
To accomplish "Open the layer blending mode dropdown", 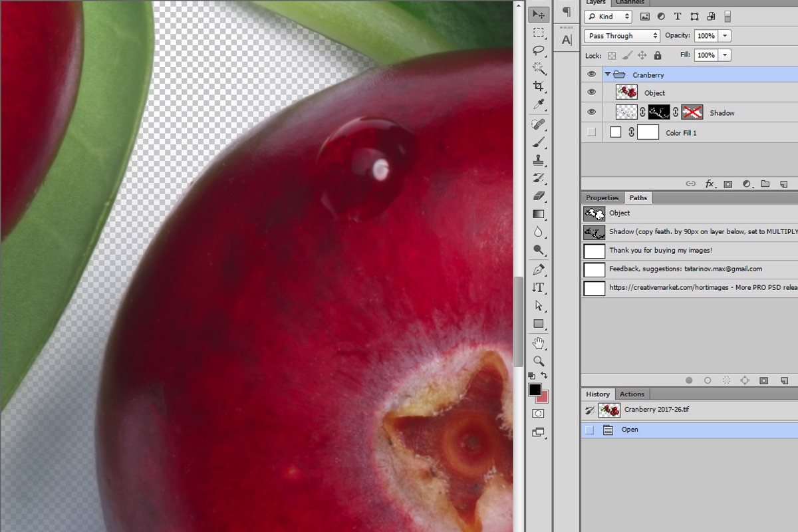I will [x=621, y=35].
